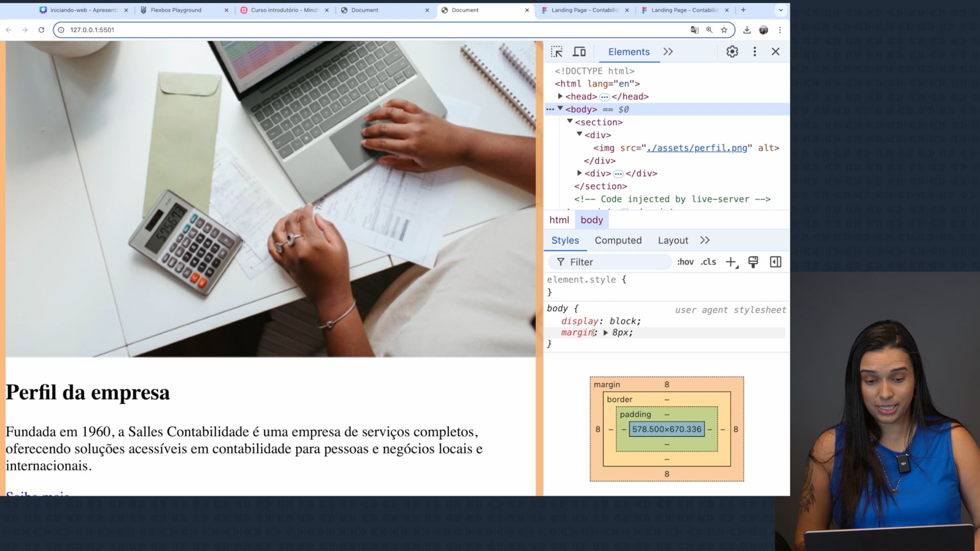Click the new style rule plus icon
This screenshot has width=980, height=551.
(731, 262)
